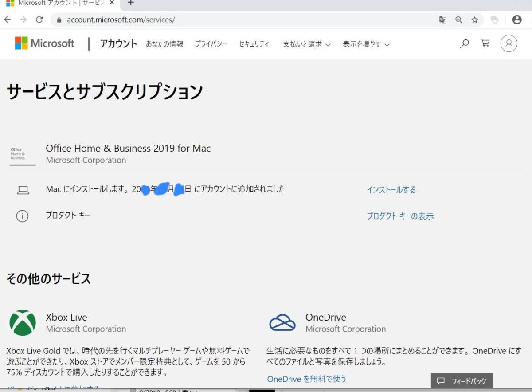Click the インストールする link

(391, 190)
